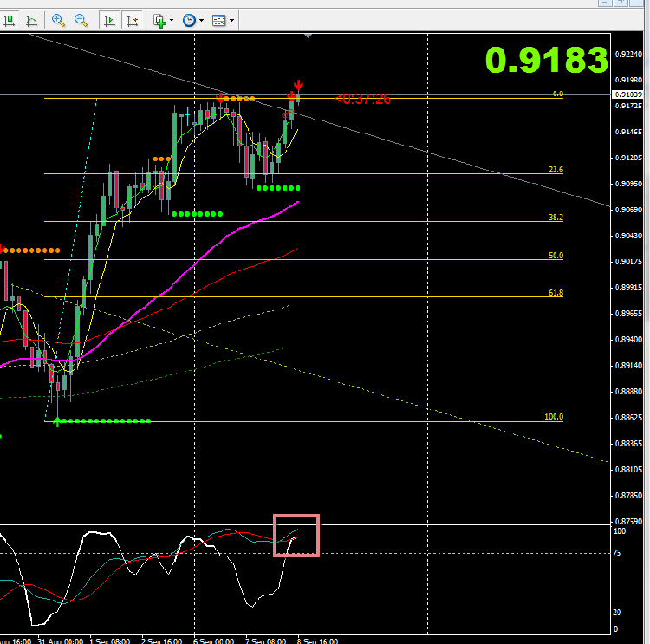Click the large 0.9183 price display
The image size is (650, 644).
click(x=546, y=60)
